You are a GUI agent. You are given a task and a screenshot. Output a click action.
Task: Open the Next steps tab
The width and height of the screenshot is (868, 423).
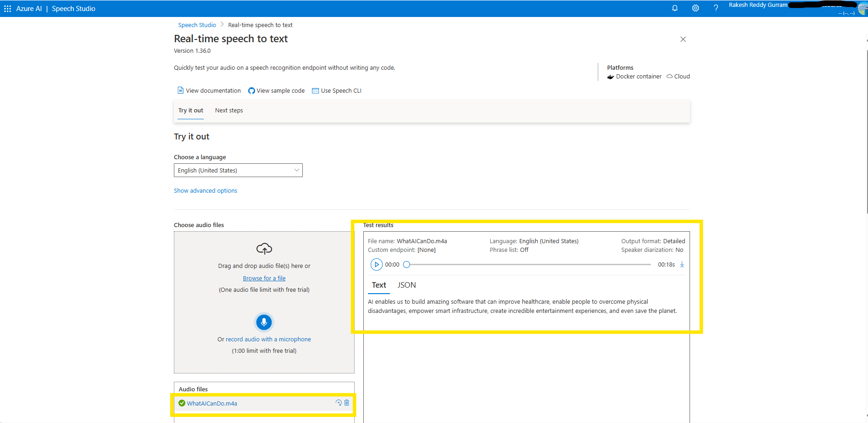click(228, 110)
